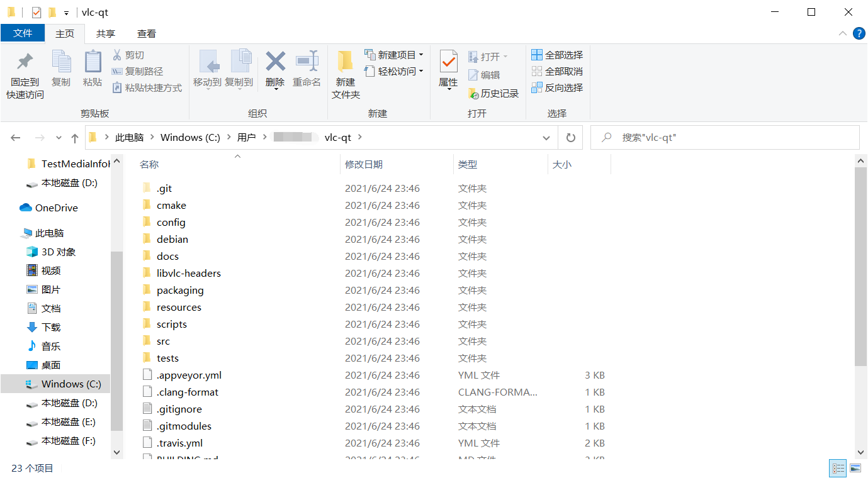
Task: Open the 文件 (File) menu
Action: 23,33
